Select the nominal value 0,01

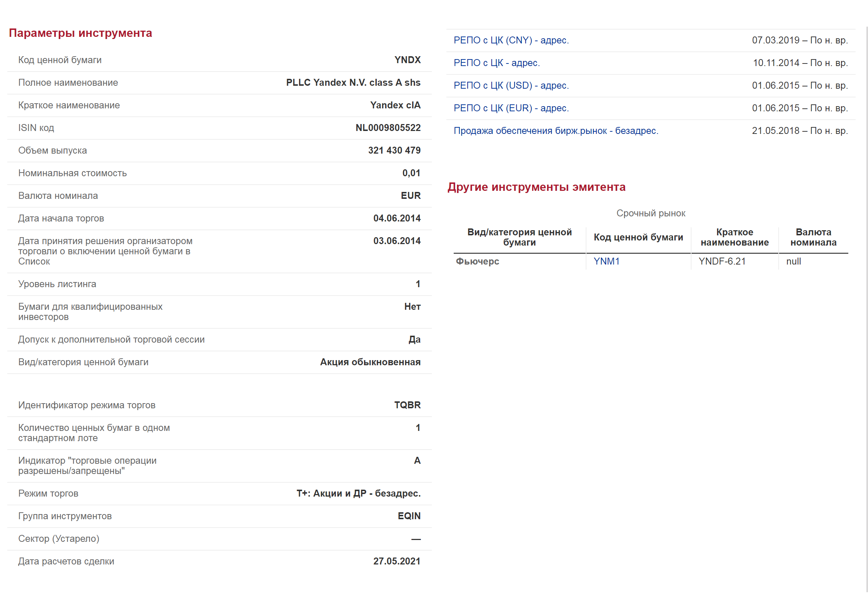click(x=411, y=173)
